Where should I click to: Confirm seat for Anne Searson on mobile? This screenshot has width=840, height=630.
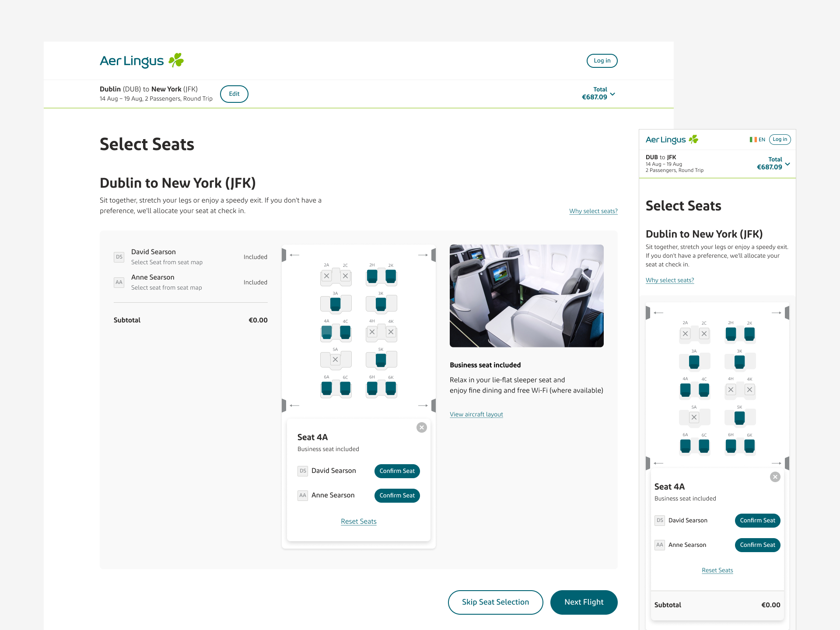coord(757,545)
